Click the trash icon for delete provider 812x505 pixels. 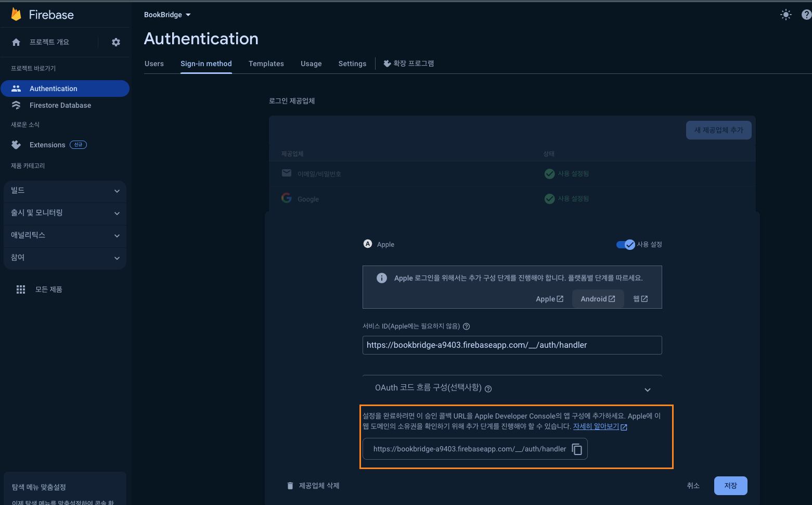pos(290,486)
